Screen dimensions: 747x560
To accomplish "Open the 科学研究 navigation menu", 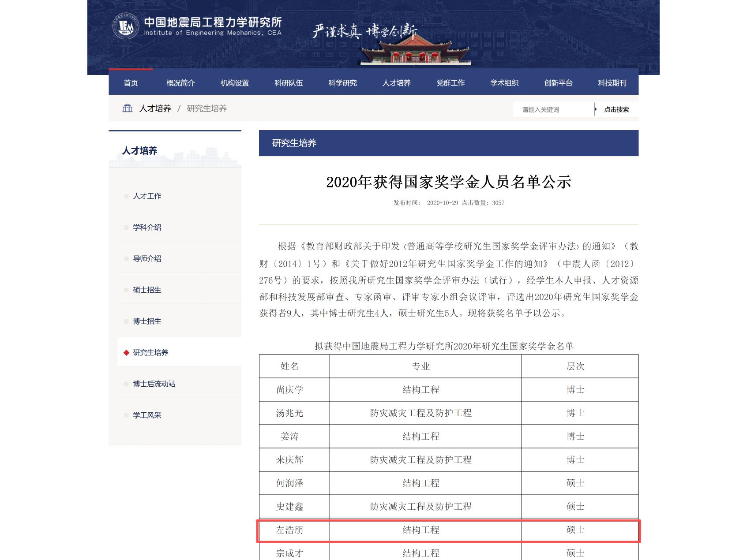I will [343, 82].
